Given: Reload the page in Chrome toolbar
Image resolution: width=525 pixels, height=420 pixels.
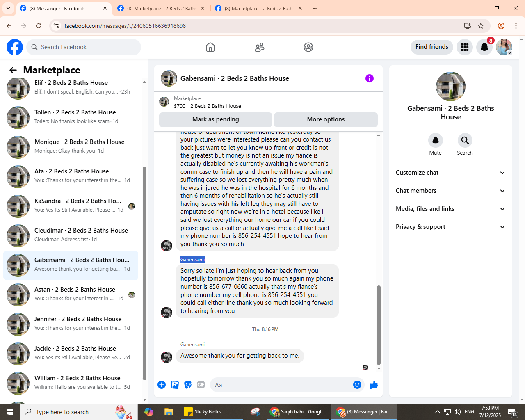Looking at the screenshot, I should 39,26.
